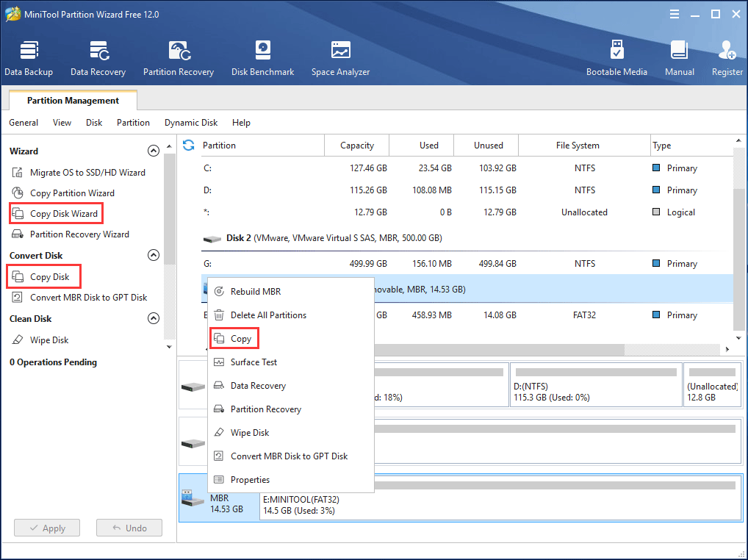This screenshot has width=748, height=560.
Task: Click the Unallocated 12.8 GB block in disk map
Action: (712, 385)
